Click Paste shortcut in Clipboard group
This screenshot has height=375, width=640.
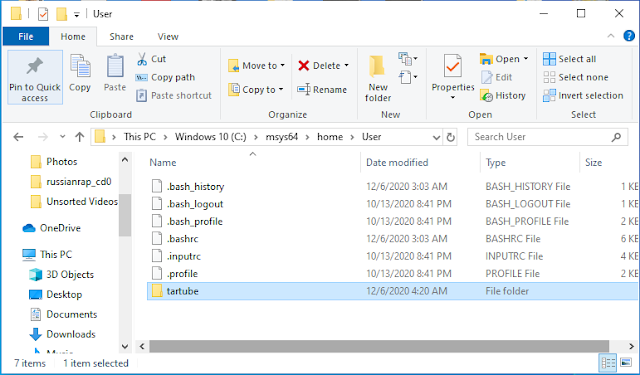pos(174,95)
